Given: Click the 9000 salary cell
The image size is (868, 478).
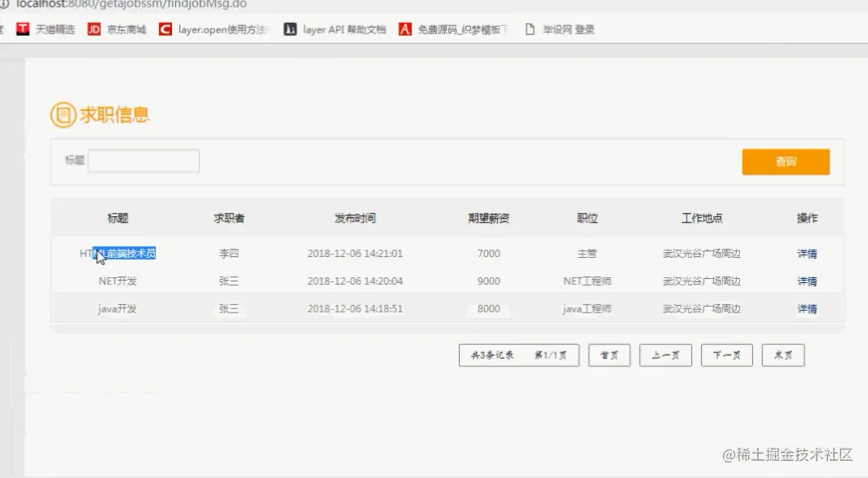Looking at the screenshot, I should (x=489, y=281).
